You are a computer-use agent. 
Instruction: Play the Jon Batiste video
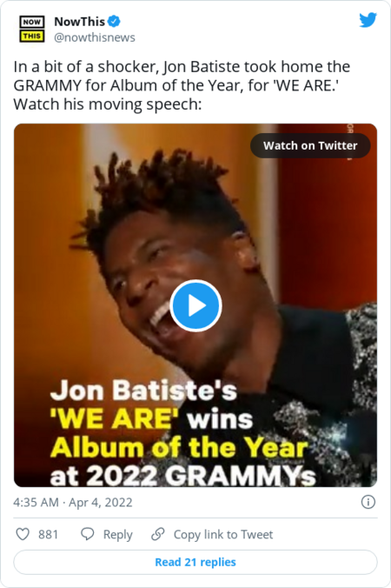click(195, 305)
